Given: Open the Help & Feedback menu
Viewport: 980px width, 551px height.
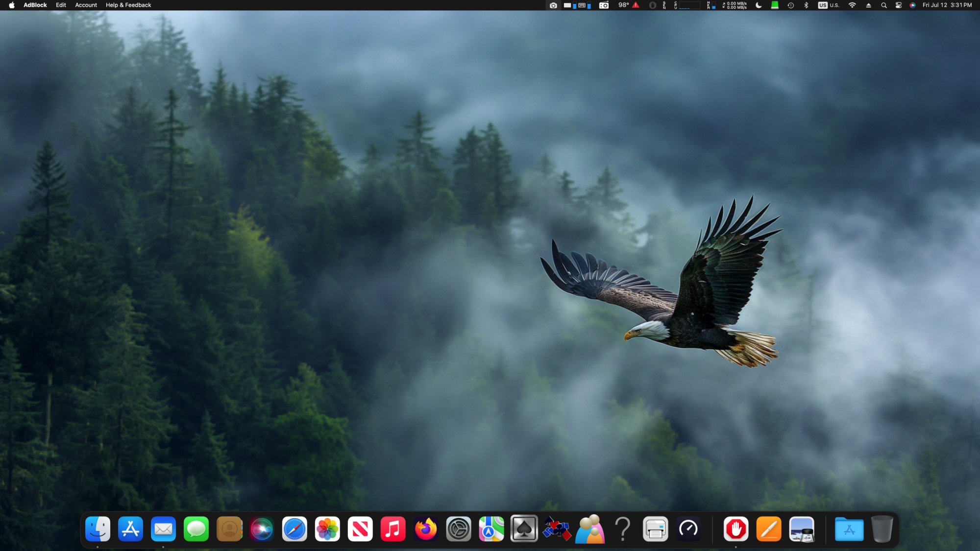Looking at the screenshot, I should (128, 5).
